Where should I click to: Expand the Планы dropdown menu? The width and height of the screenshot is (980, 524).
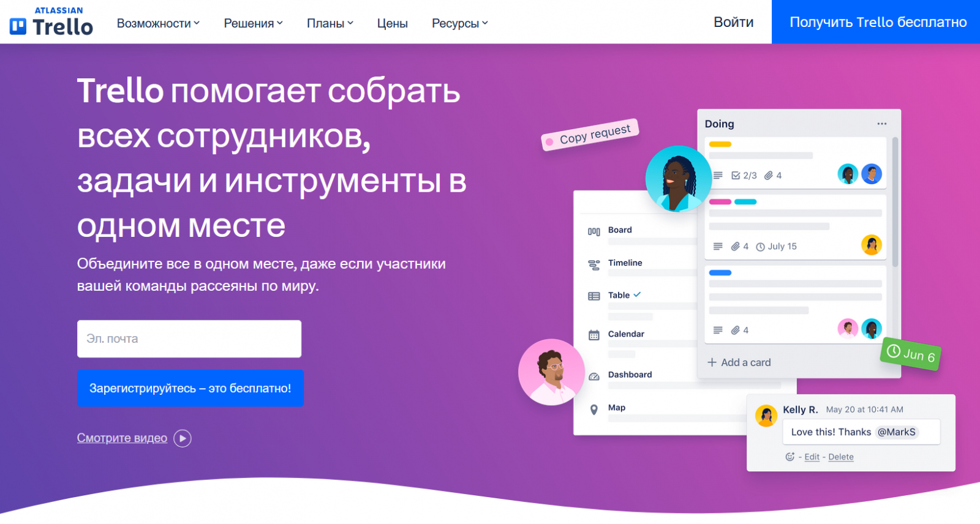tap(330, 23)
